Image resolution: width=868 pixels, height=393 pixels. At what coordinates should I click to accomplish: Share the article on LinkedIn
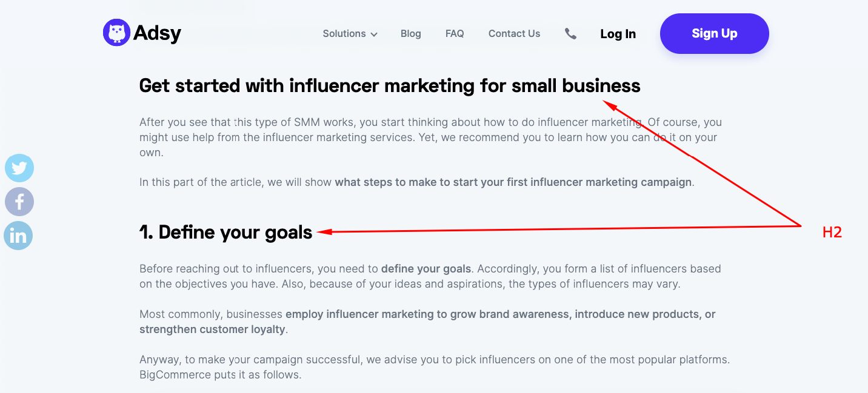(x=18, y=236)
